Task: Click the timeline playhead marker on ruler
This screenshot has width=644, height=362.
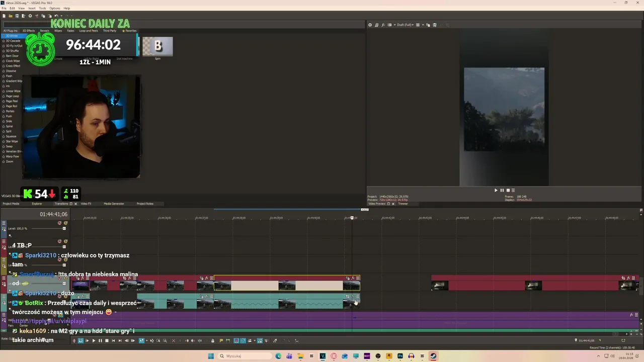Action: coord(352,218)
